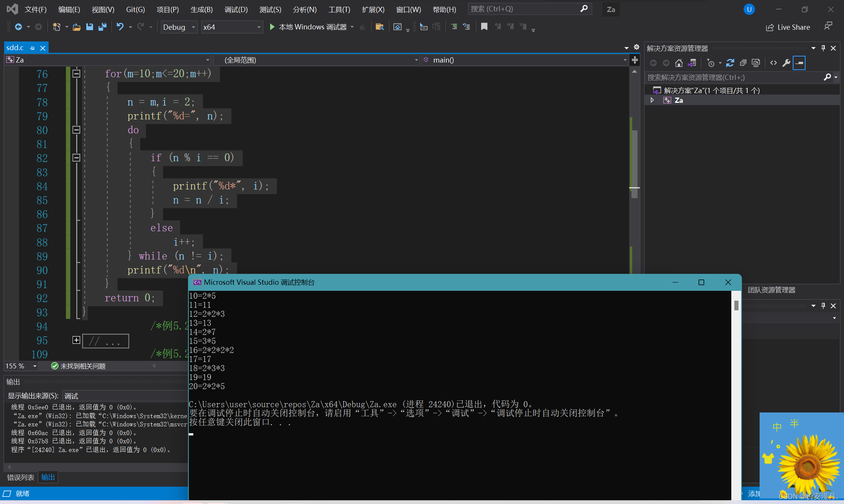
Task: Open the Debug configuration dropdown
Action: 193,27
